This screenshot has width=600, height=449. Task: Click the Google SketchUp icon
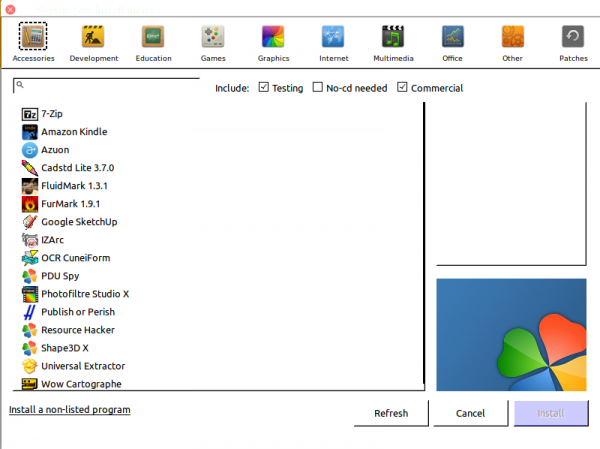30,222
